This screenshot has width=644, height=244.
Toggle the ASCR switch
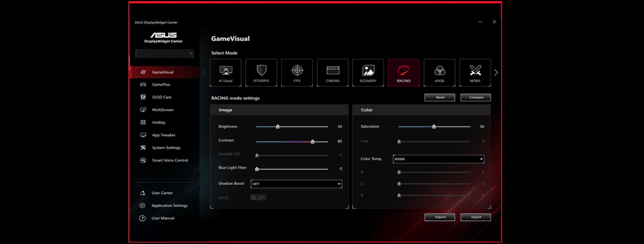(258, 197)
